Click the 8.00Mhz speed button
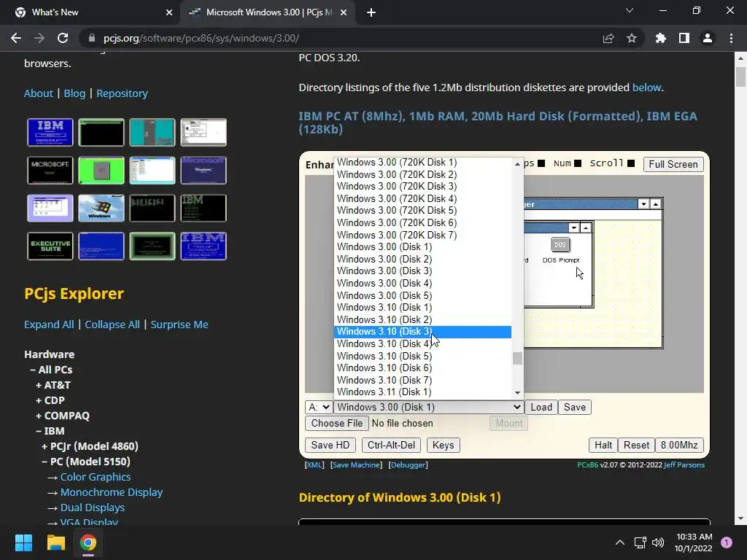Image resolution: width=747 pixels, height=560 pixels. point(679,446)
